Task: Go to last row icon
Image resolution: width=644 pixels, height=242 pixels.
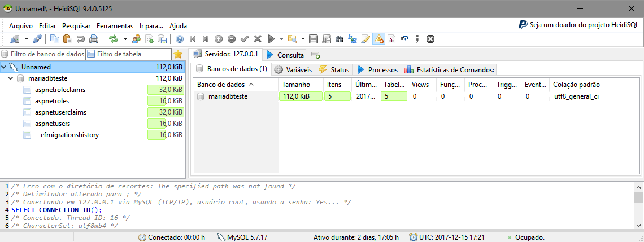Action: pyautogui.click(x=206, y=39)
